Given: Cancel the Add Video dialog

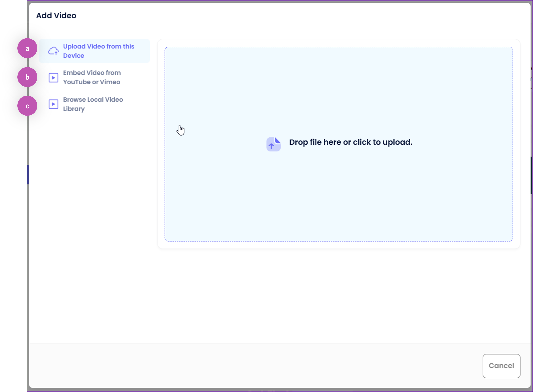Looking at the screenshot, I should click(x=501, y=366).
